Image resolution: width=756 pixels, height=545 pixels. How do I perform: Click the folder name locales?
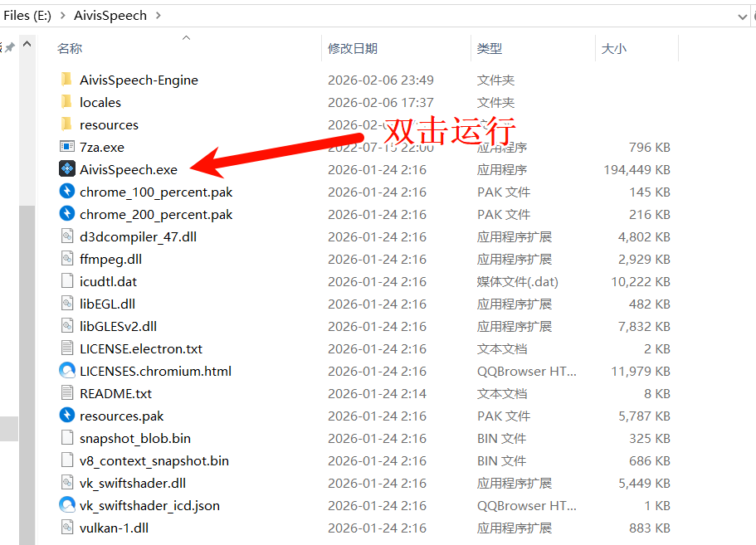[100, 102]
